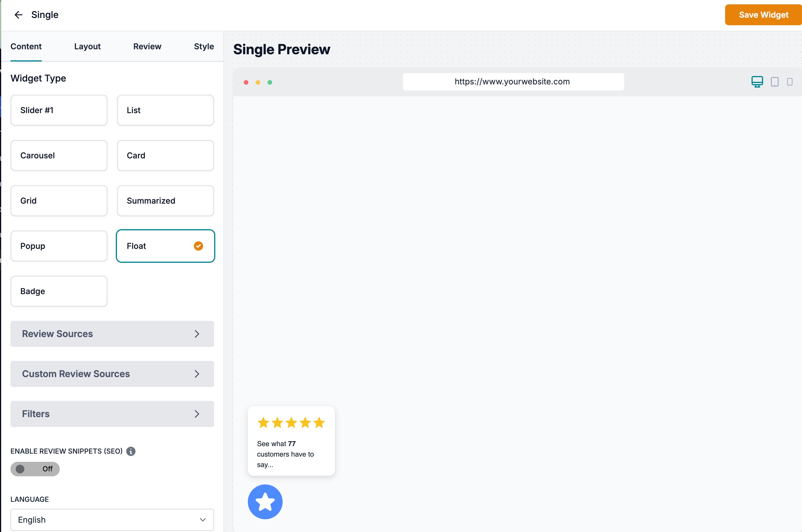The height and width of the screenshot is (532, 802).
Task: Click the five-star rating in preview card
Action: (x=291, y=422)
